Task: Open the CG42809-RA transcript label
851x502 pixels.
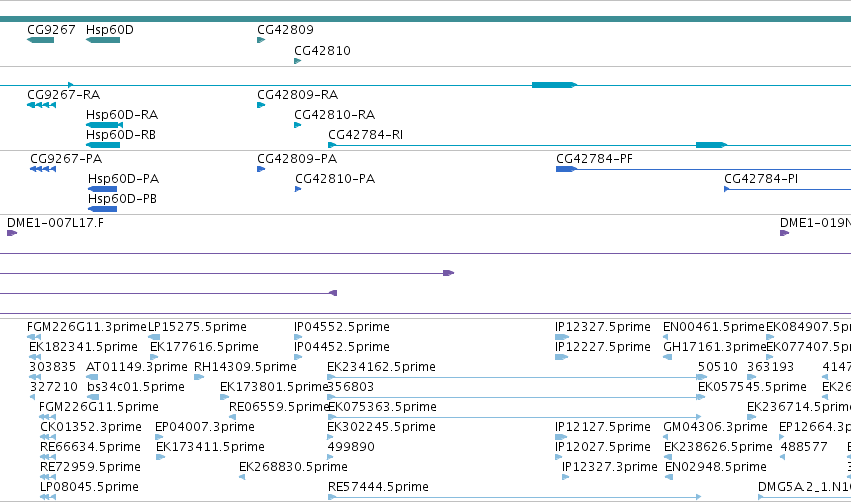Action: pyautogui.click(x=297, y=94)
